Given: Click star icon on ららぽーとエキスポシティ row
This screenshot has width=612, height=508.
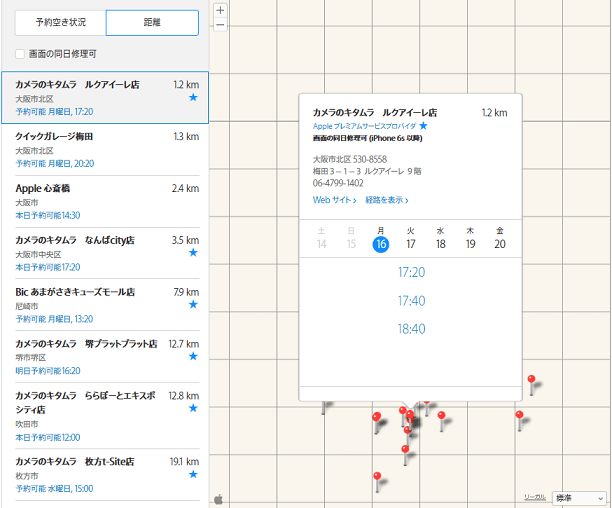Looking at the screenshot, I should pyautogui.click(x=193, y=408).
